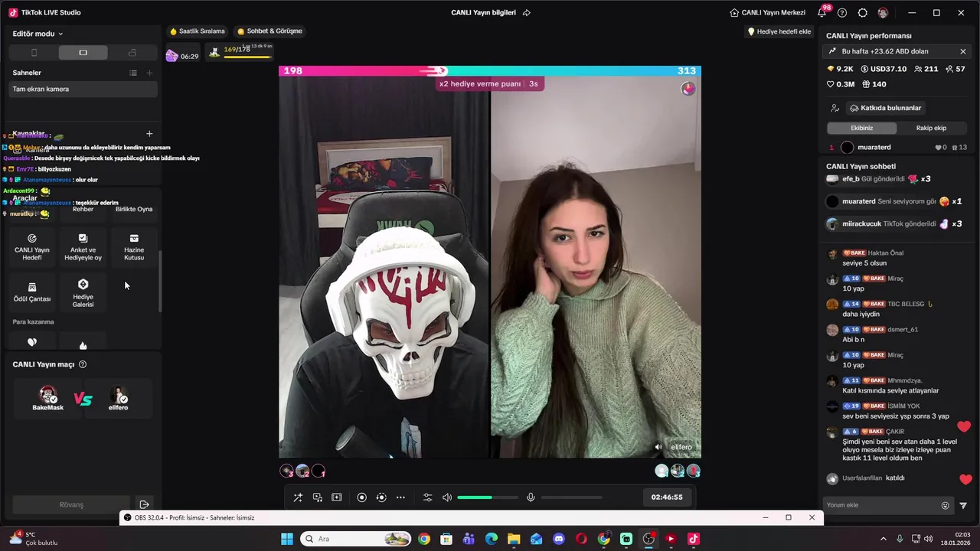Dismiss the Bu hafta earnings banner
The width and height of the screenshot is (980, 551).
coord(962,51)
